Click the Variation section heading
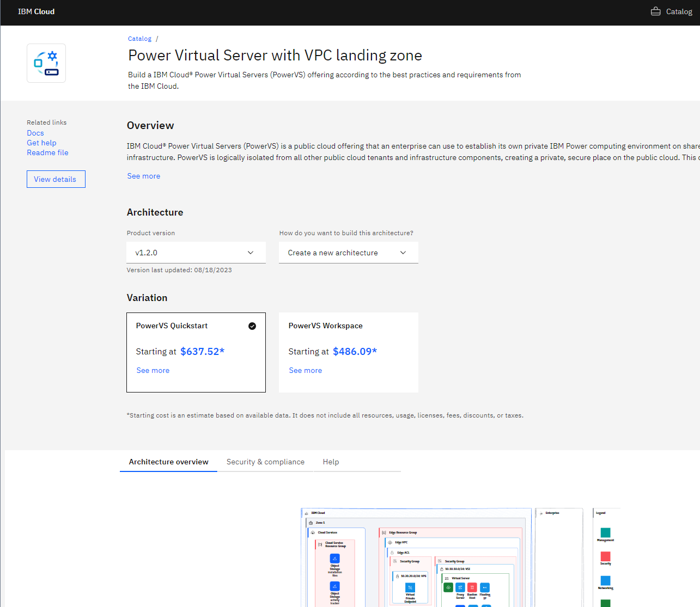 tap(147, 298)
